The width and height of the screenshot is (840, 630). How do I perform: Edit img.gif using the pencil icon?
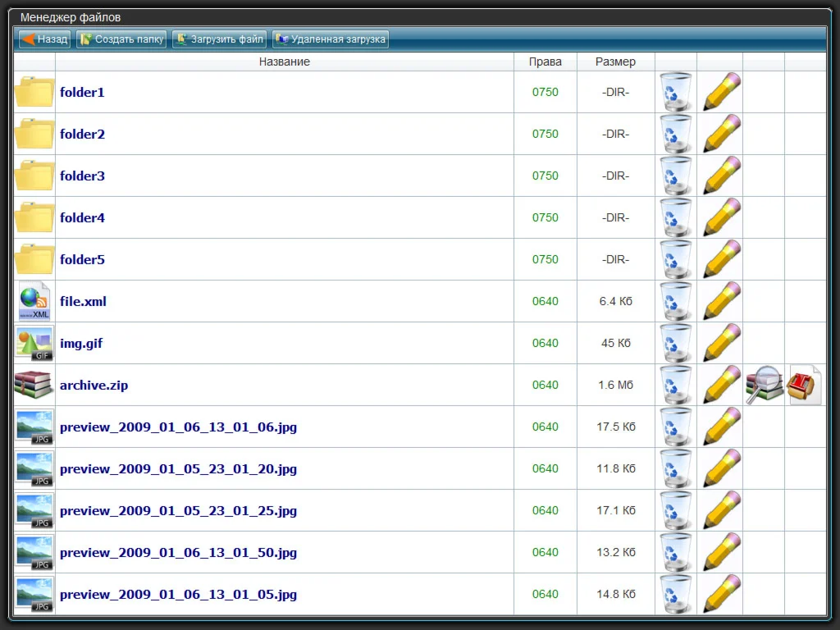(721, 343)
